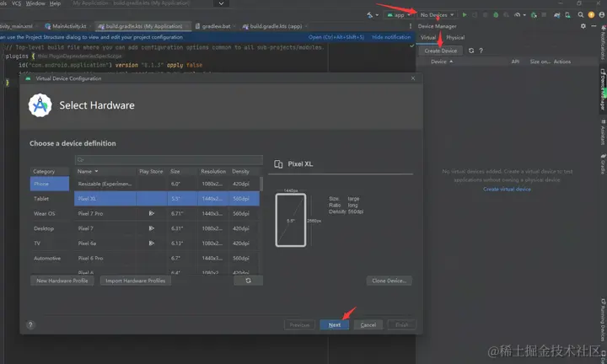Open Device Manager help question mark
This screenshot has height=364, width=607.
click(x=481, y=51)
